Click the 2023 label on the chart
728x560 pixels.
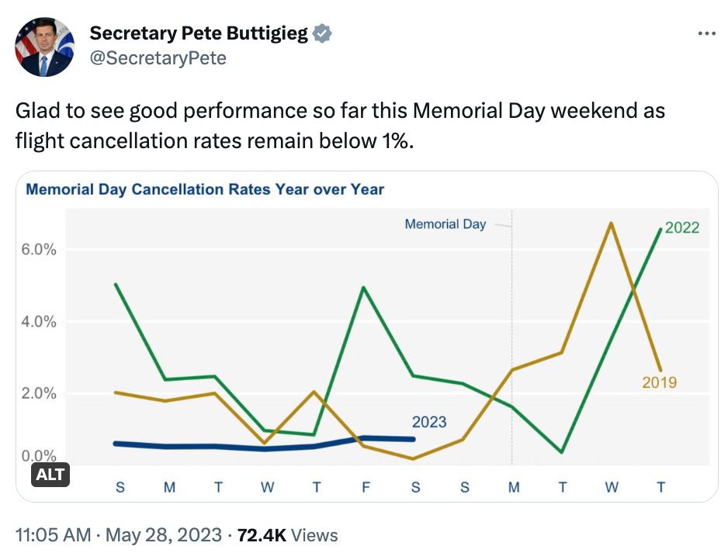click(428, 423)
